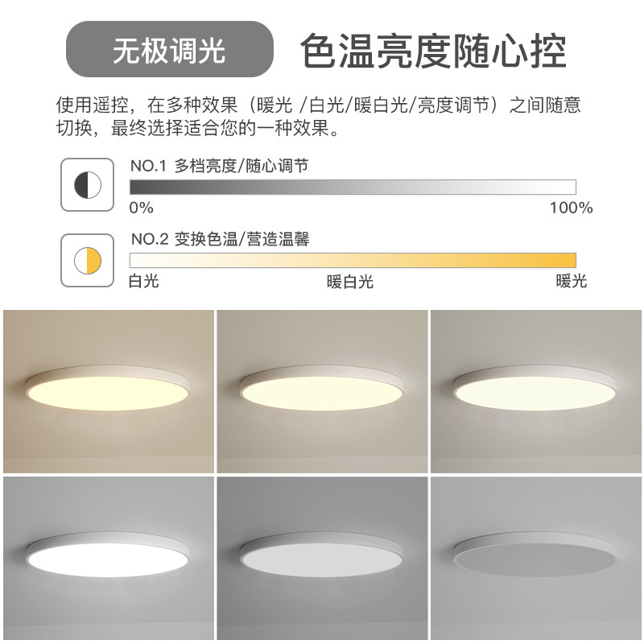
Task: Open the warm-white lamp thumbnail in the top middle
Action: (322, 391)
